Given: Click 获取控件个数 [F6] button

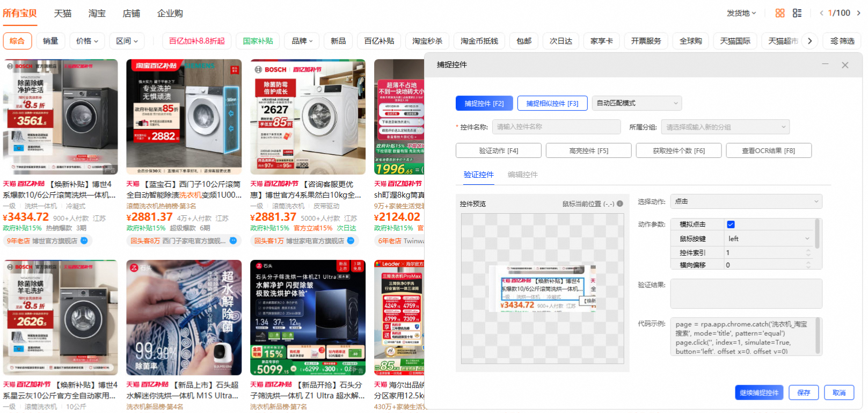Looking at the screenshot, I should tap(679, 151).
